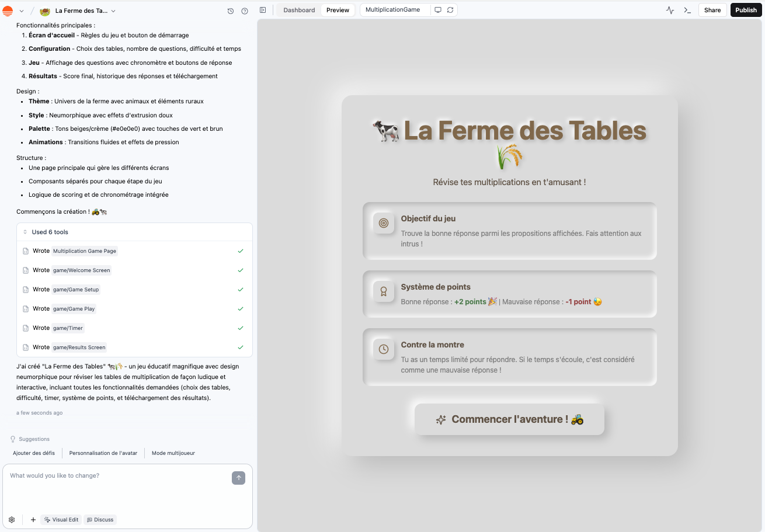Click the plus attachment icon
This screenshot has width=765, height=532.
33,519
